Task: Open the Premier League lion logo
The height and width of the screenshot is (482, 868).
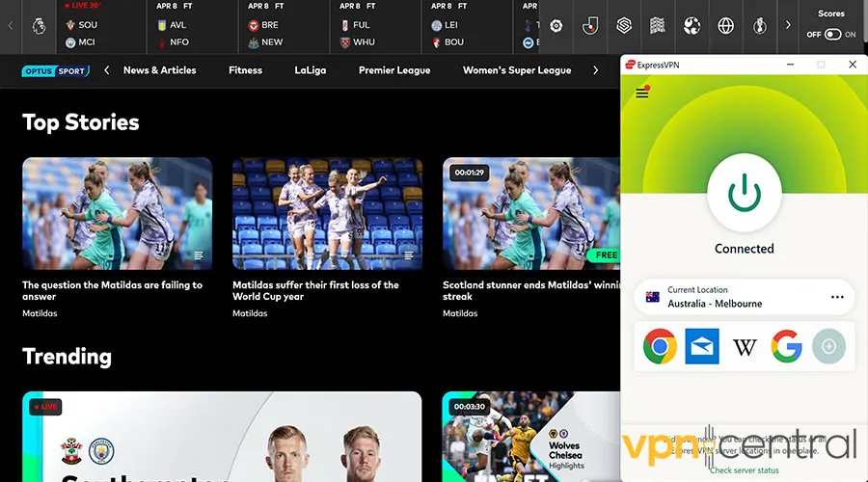Action: 39,25
